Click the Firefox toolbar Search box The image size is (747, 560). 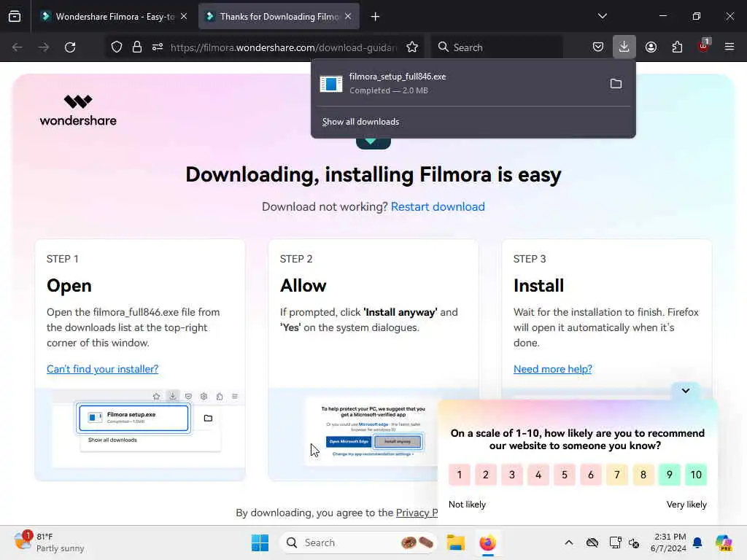pyautogui.click(x=498, y=47)
